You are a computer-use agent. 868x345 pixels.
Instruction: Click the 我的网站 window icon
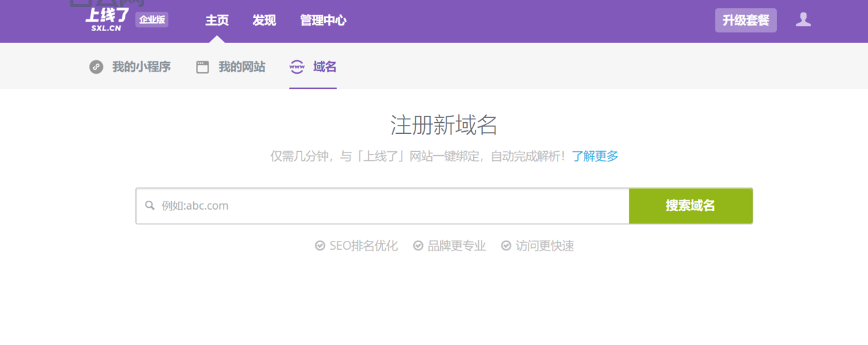202,67
